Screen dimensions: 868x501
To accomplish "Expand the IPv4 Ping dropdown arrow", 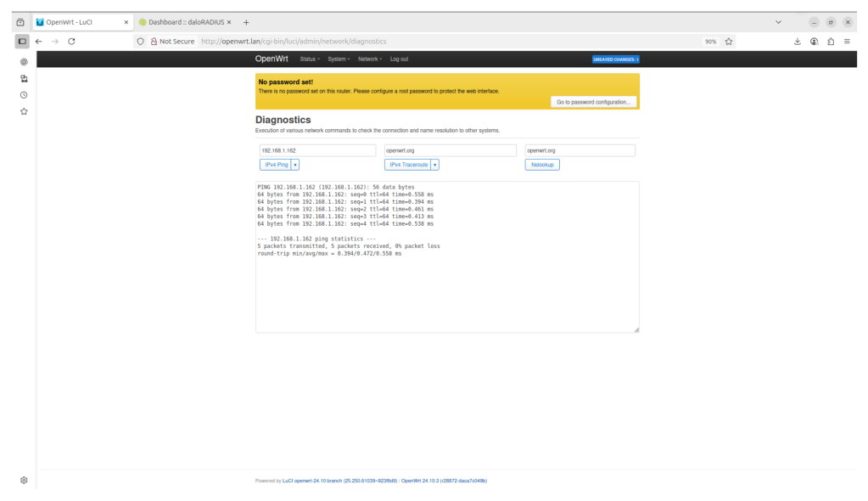I will (295, 165).
